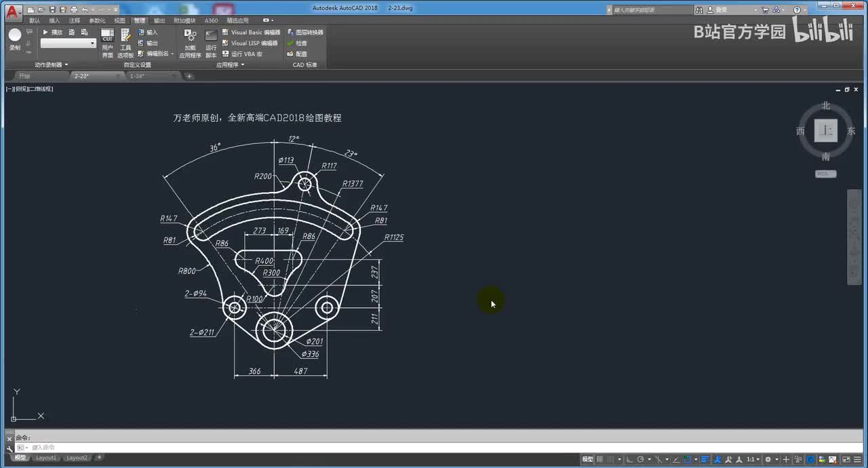Click the 输出 export customization button
The image size is (868, 468).
pos(148,43)
